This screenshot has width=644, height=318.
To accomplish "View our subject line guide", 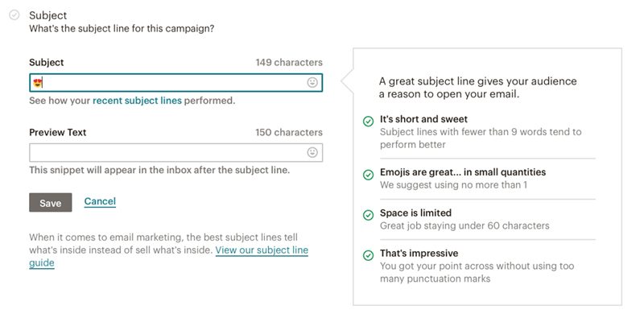I will (168, 256).
